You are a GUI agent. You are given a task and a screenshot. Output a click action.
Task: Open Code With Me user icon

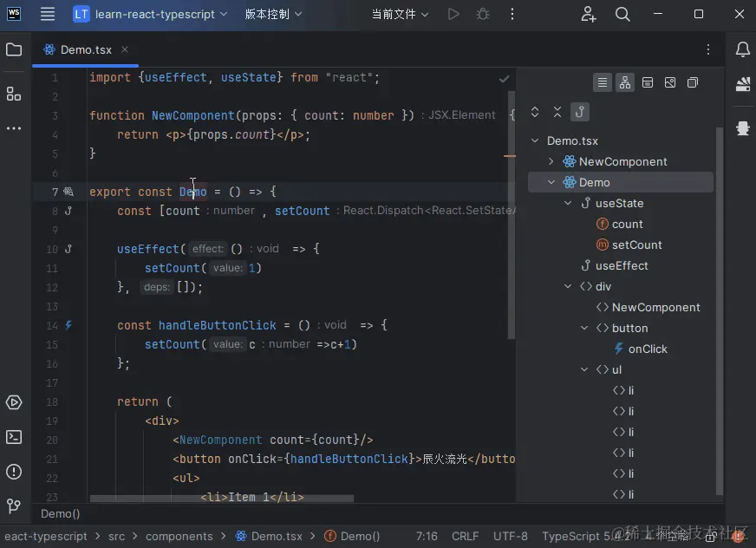pyautogui.click(x=588, y=14)
